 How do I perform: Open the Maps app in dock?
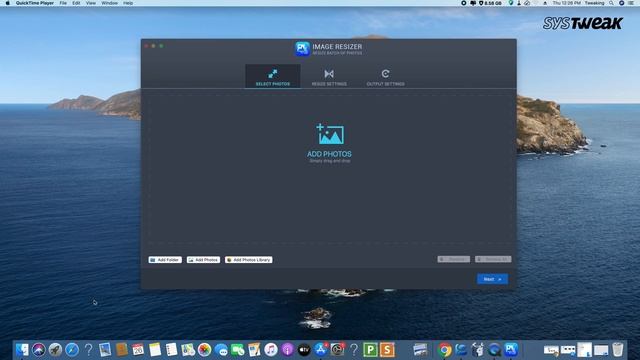188,350
